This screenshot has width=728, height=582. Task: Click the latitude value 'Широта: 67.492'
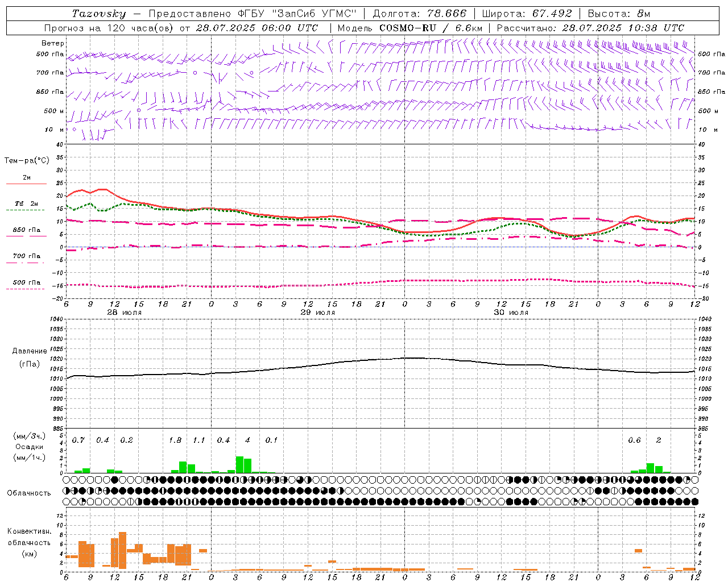(x=527, y=14)
